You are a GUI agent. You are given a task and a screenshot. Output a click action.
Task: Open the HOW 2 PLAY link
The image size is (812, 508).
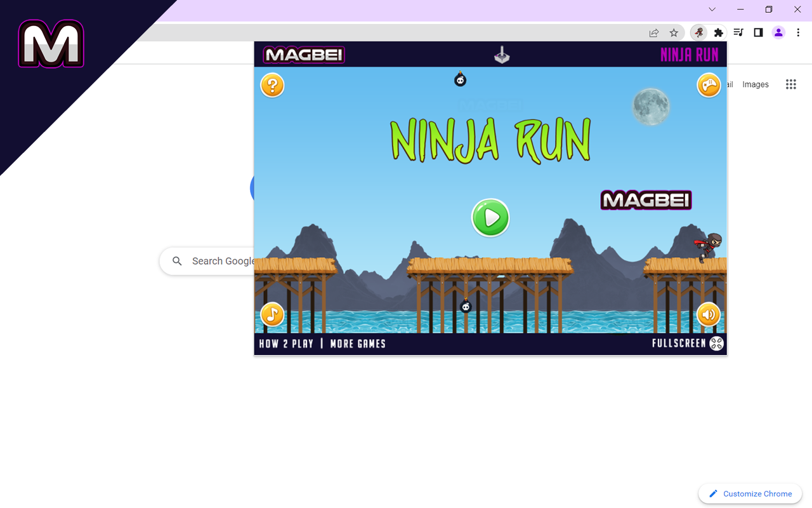pyautogui.click(x=286, y=344)
